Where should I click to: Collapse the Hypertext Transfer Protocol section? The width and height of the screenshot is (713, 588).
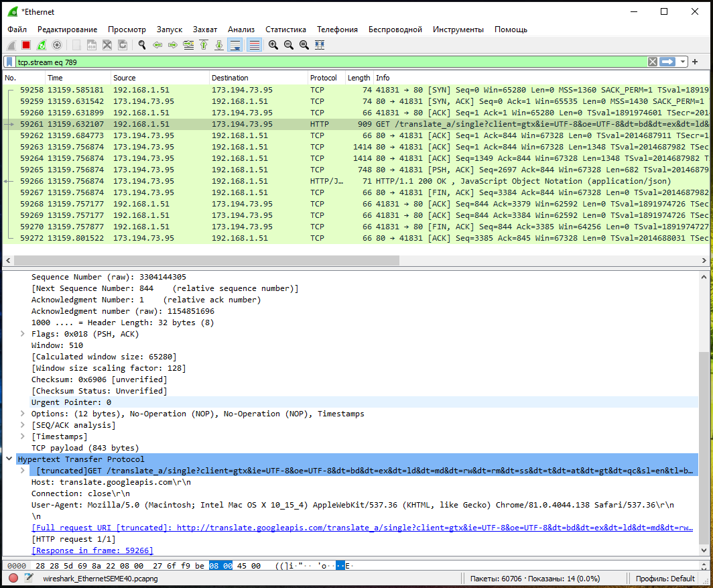point(9,459)
